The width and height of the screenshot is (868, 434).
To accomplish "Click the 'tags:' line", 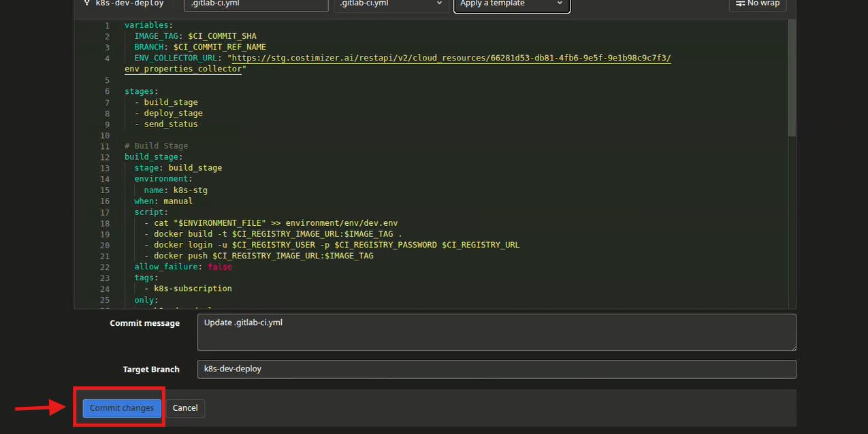I will (146, 278).
